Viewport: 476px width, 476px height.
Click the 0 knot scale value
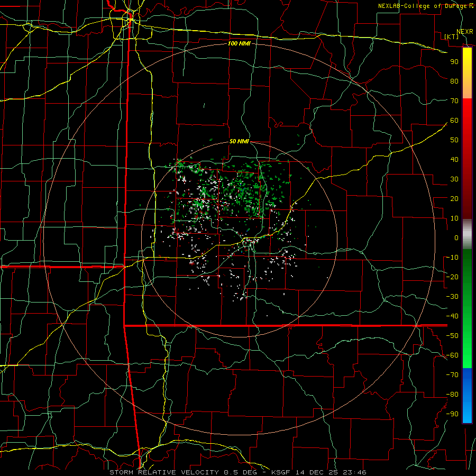[x=456, y=238]
